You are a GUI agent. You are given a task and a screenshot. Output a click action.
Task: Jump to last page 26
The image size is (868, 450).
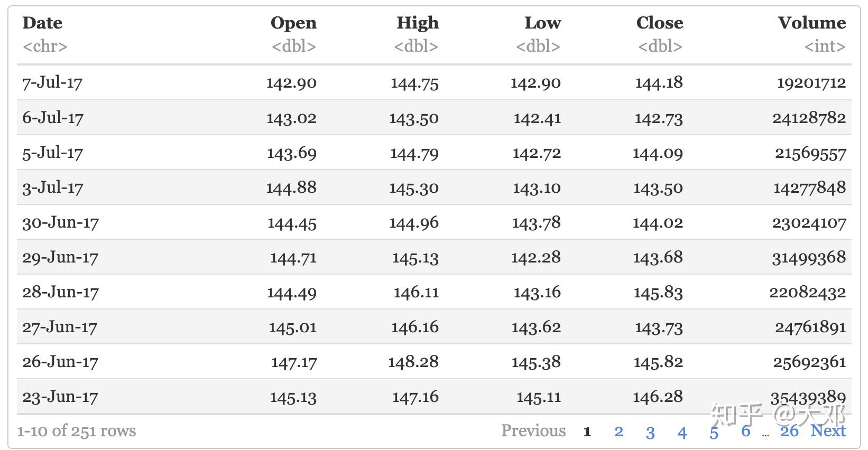tap(789, 431)
